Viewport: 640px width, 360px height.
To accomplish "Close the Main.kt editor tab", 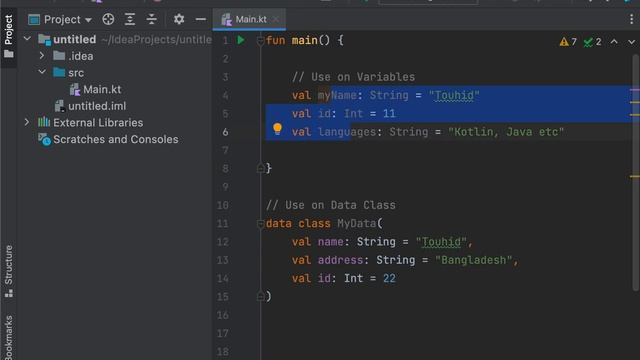I will pyautogui.click(x=276, y=19).
